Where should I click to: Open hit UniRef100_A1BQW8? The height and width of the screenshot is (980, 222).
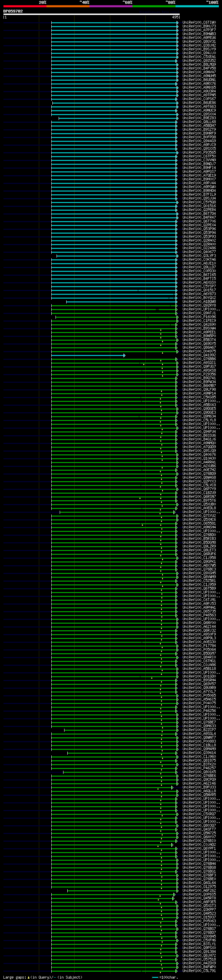pos(199,302)
